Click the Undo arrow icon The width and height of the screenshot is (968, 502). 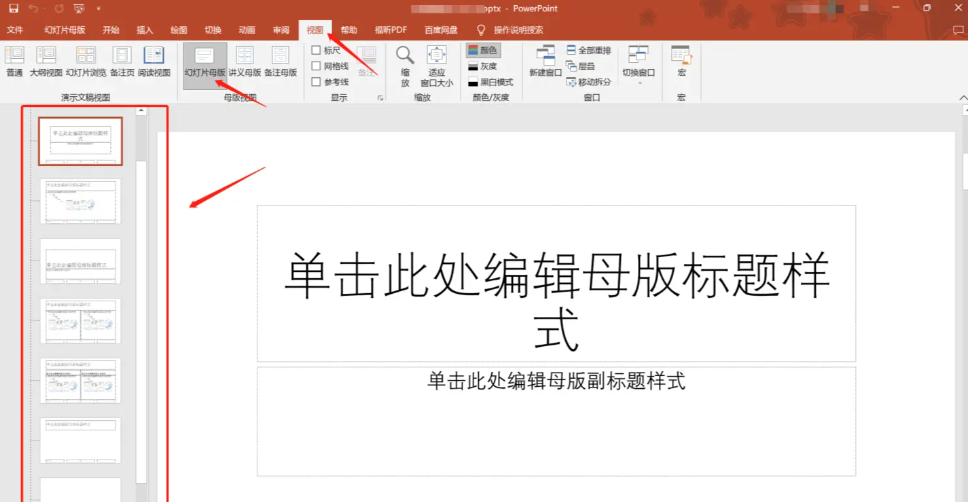[x=33, y=9]
